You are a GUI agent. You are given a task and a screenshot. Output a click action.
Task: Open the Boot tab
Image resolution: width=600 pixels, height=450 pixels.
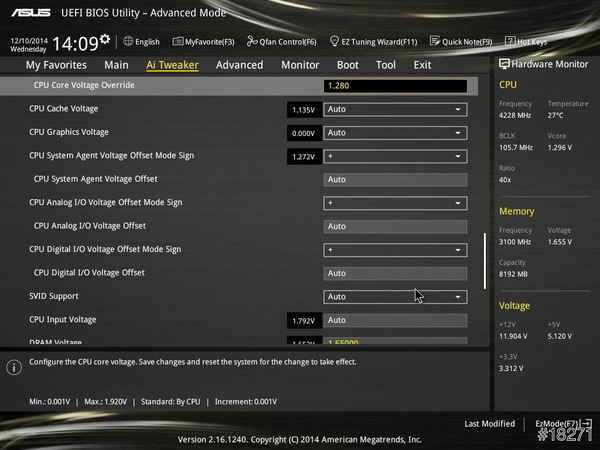[348, 65]
